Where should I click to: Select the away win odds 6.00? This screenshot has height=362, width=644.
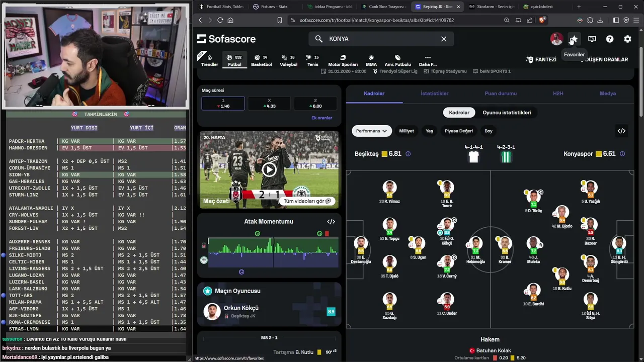coord(315,103)
